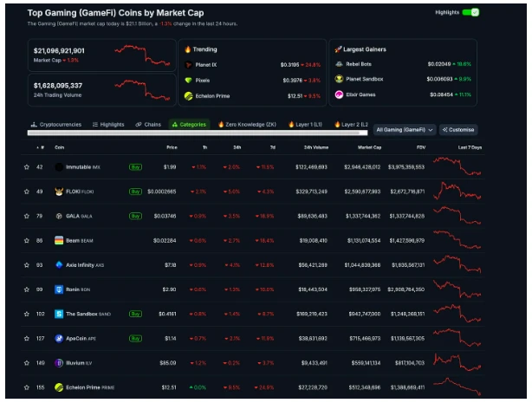
Task: Click the Ronin coin logo
Action: 59,289
